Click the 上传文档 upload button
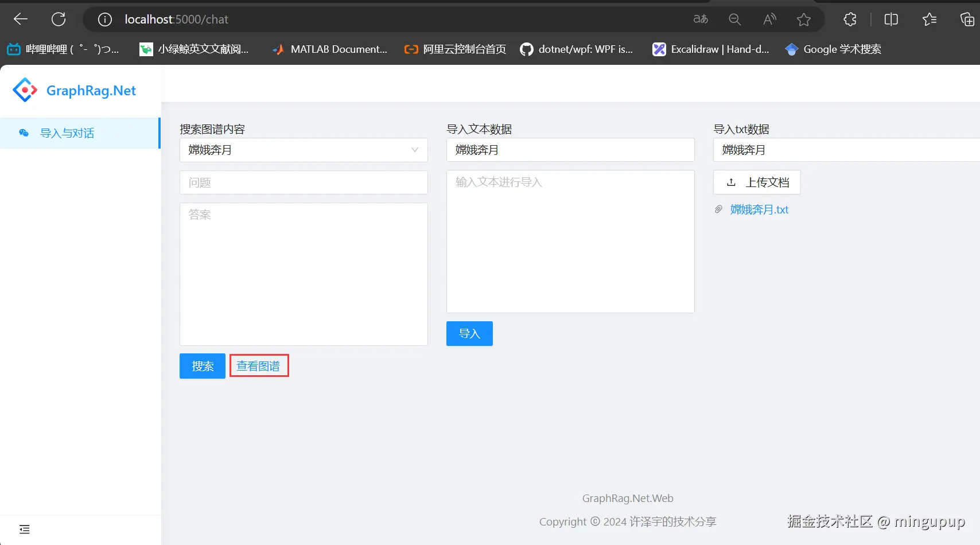980x545 pixels. click(x=757, y=182)
